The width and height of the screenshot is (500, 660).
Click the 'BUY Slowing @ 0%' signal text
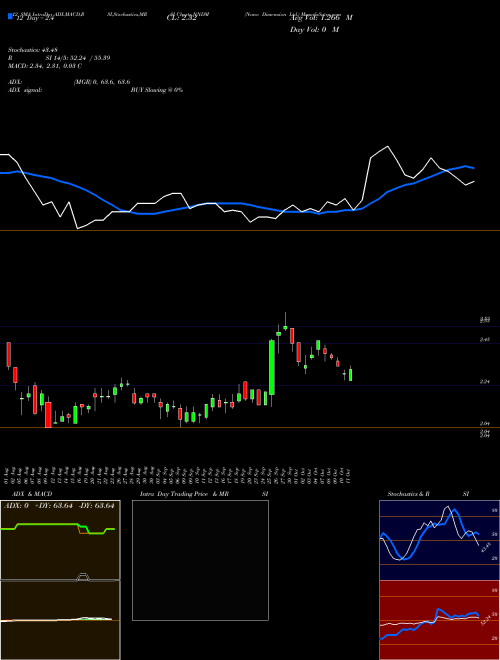[157, 90]
